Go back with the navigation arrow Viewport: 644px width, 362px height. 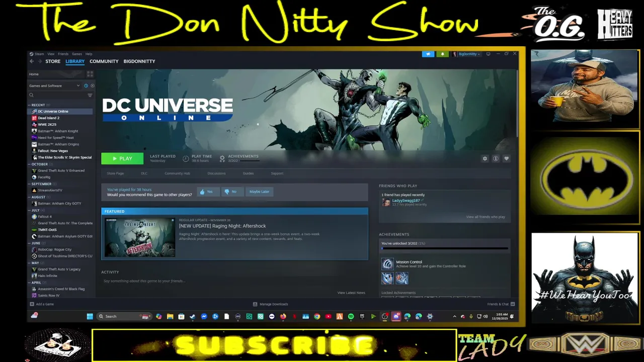pyautogui.click(x=32, y=61)
